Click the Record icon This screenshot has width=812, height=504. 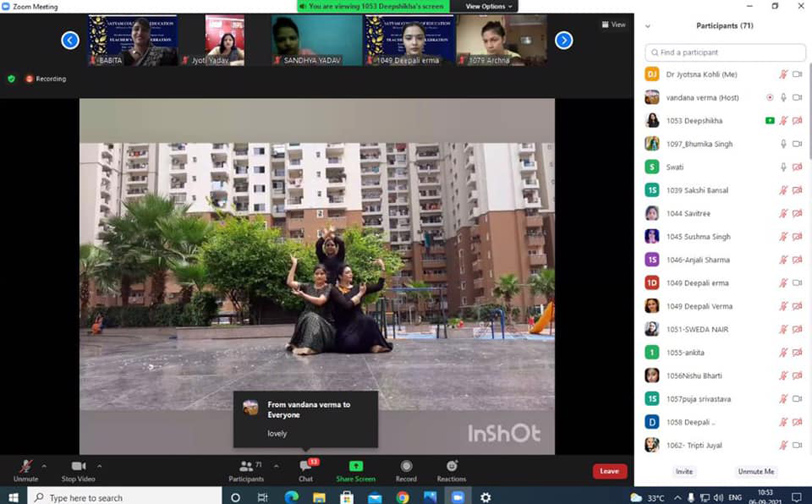[x=406, y=469]
